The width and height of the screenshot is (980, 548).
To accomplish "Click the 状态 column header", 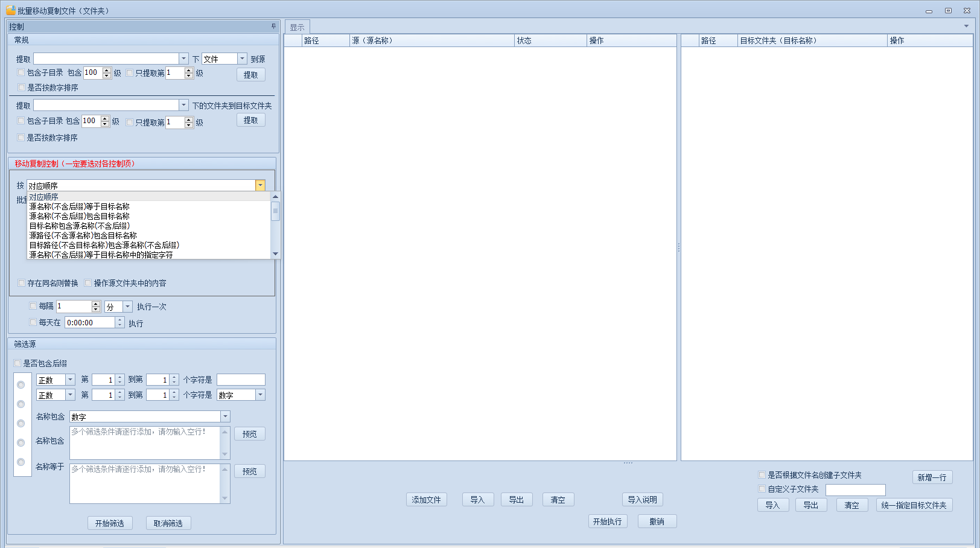I will [x=551, y=40].
